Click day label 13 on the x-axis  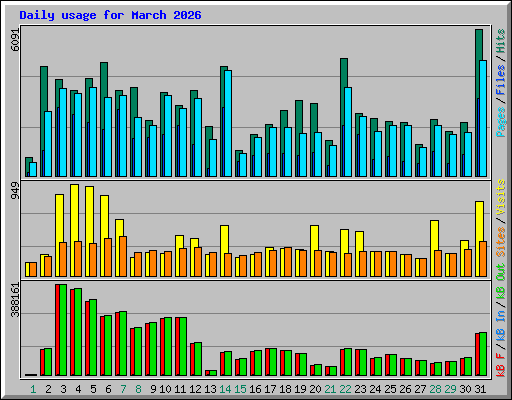coord(210,389)
